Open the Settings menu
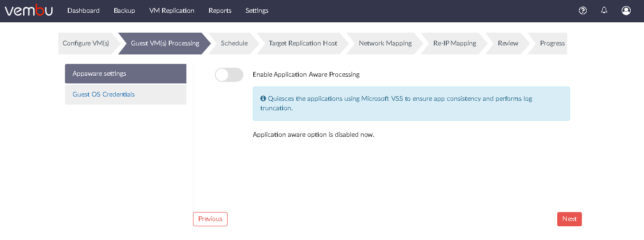The image size is (644, 240). point(257,10)
